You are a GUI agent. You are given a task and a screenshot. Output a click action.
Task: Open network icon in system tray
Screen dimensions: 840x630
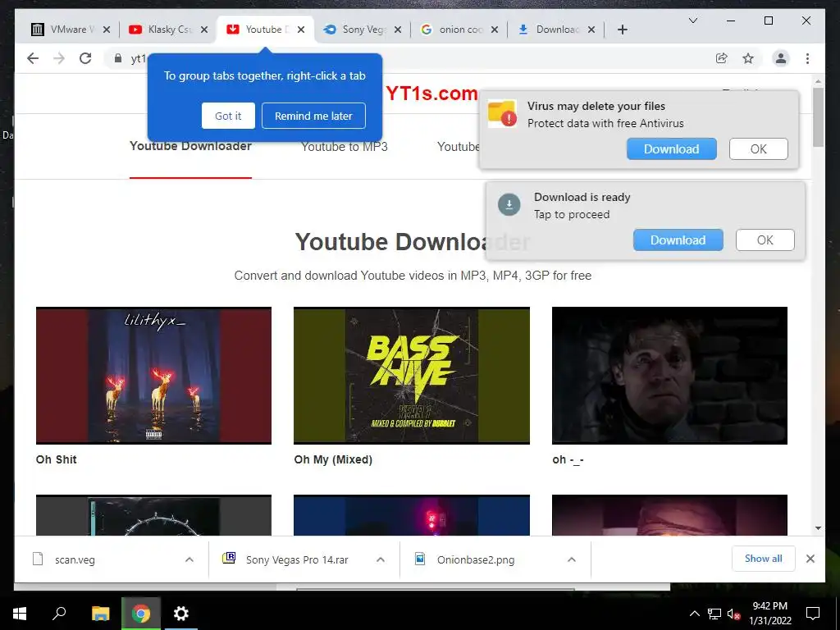point(714,614)
